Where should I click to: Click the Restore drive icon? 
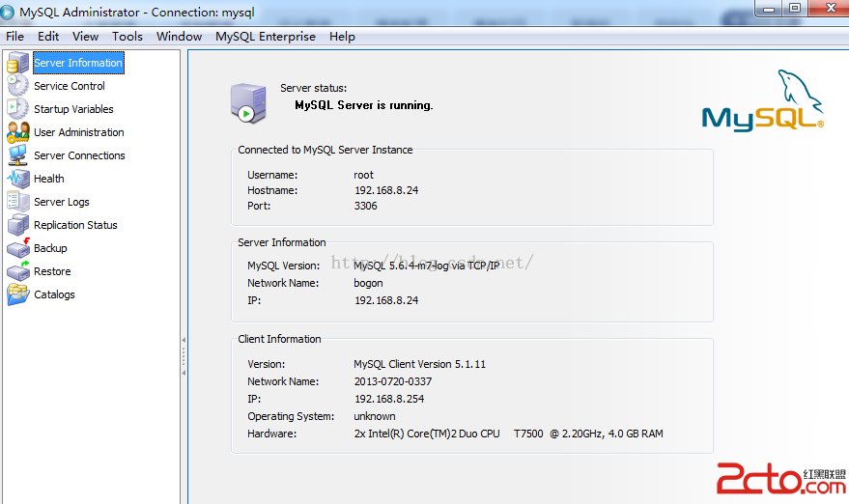click(17, 271)
